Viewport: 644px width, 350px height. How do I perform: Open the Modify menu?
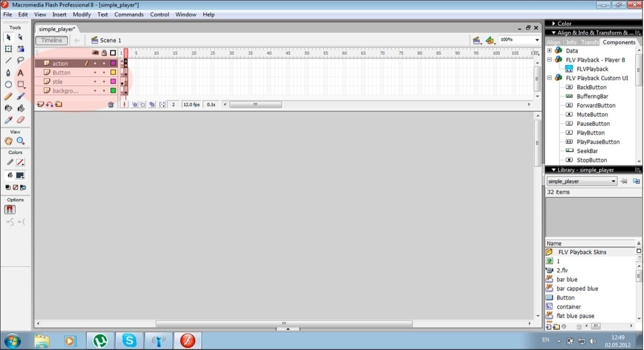pyautogui.click(x=82, y=14)
